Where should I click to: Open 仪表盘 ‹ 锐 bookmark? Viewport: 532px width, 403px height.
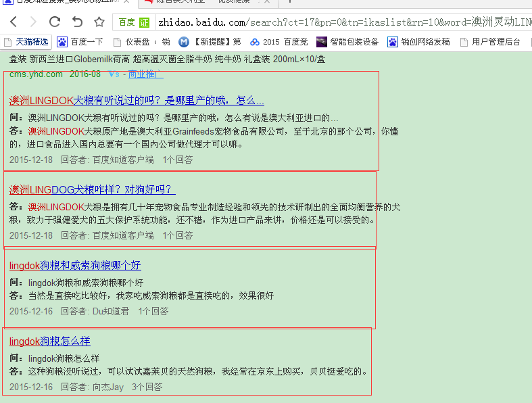point(141,42)
